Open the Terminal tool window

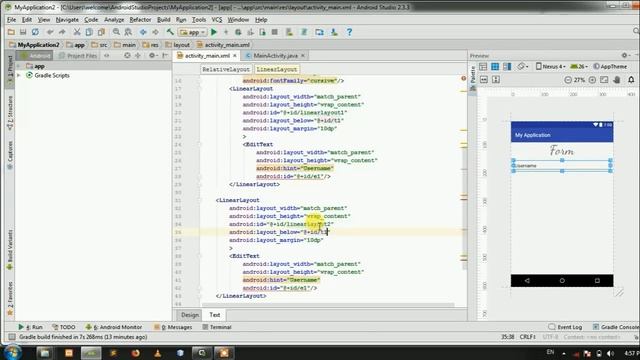point(217,327)
